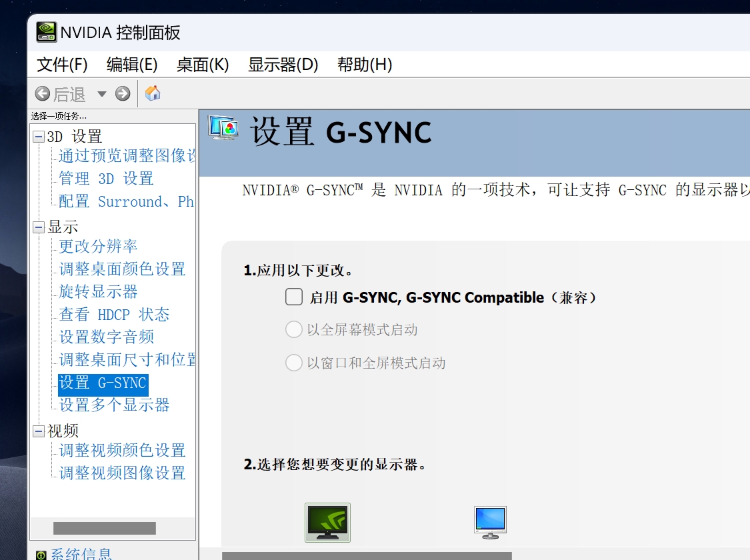The image size is (750, 560).
Task: Click the Back arrow icon in toolbar
Action: (43, 94)
